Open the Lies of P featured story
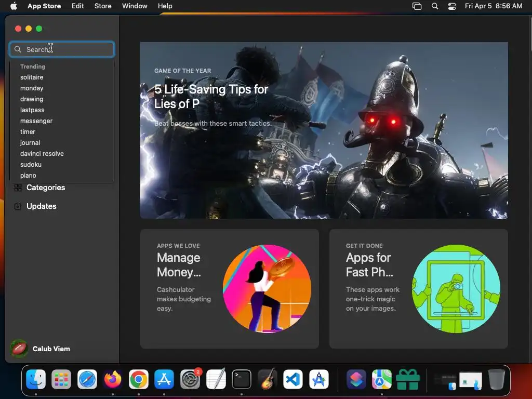The width and height of the screenshot is (532, 399). (x=324, y=130)
